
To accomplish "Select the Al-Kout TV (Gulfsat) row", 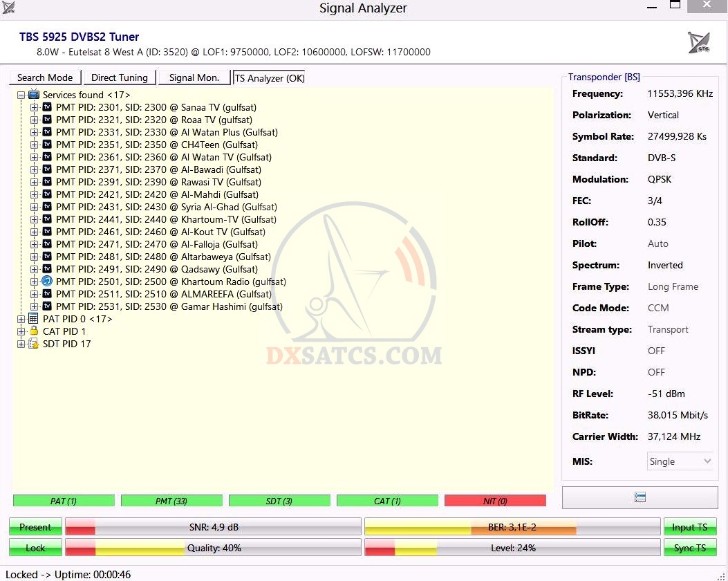I will [x=160, y=232].
